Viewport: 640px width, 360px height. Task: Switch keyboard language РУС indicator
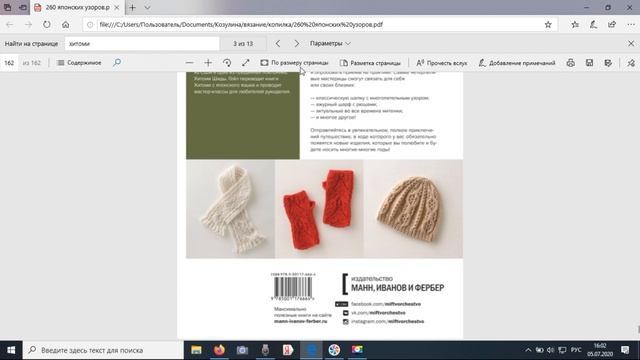point(576,350)
